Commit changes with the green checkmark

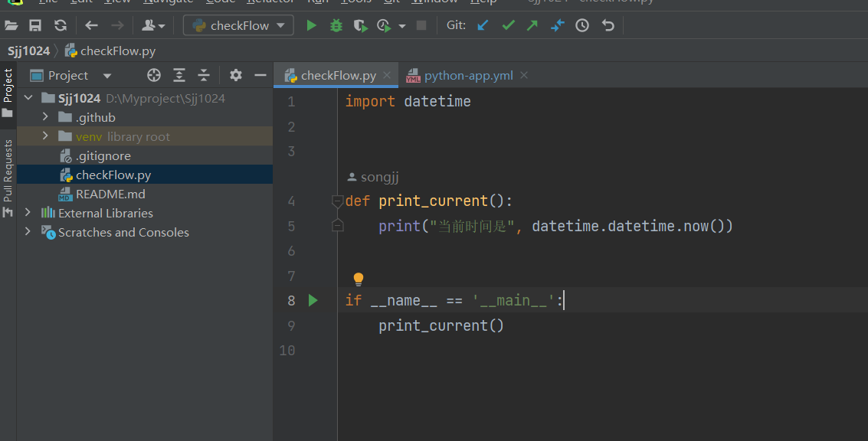(x=508, y=25)
